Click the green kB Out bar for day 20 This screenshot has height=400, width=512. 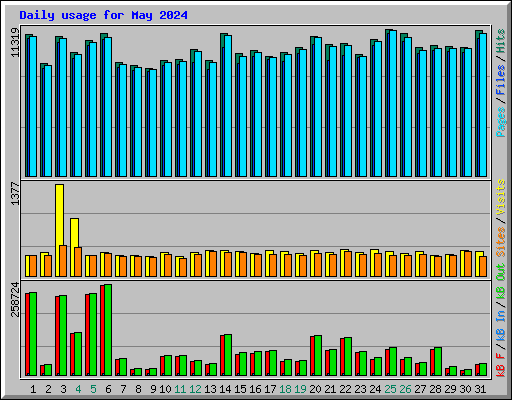(318, 356)
